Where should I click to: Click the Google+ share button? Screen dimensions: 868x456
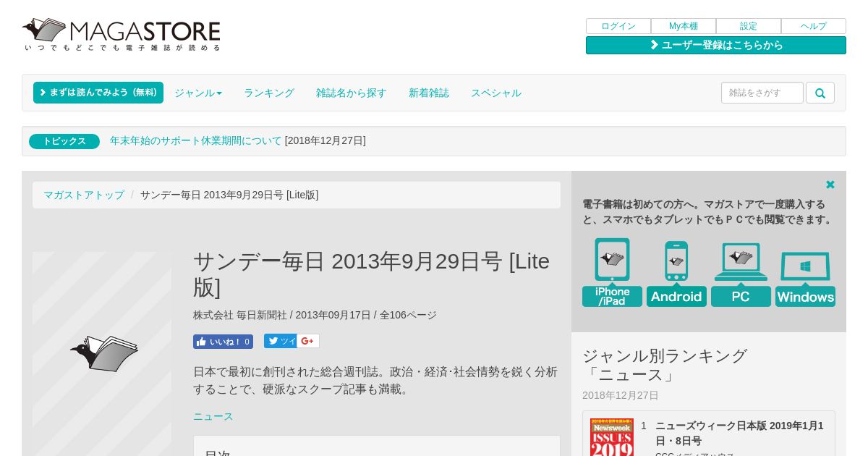pyautogui.click(x=308, y=341)
